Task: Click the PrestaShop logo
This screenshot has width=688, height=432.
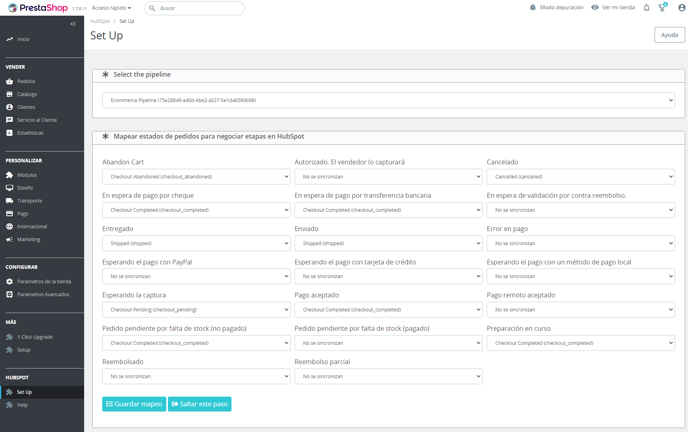Action: (38, 8)
